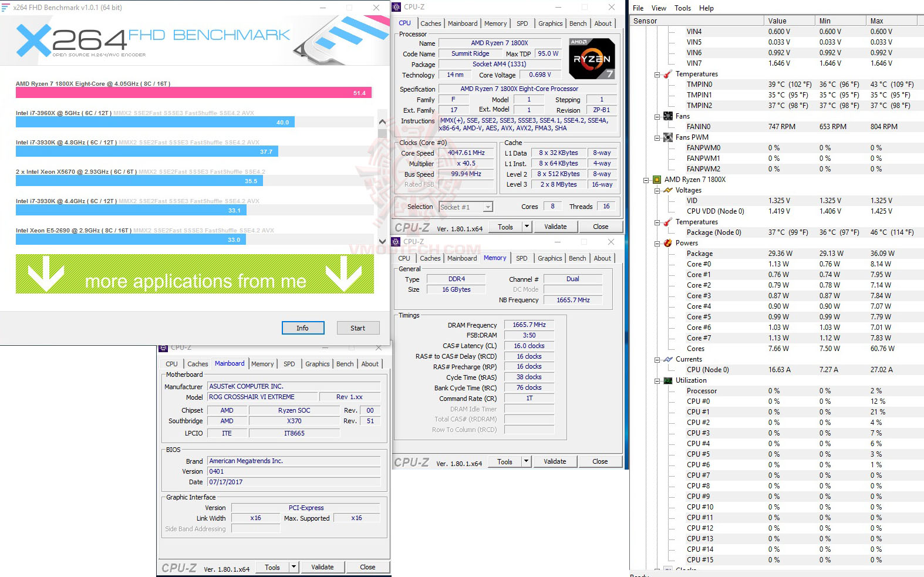Viewport: 924px width, 577px height.
Task: Switch to Memory tab in CPU-Z Mainboard window
Action: 262,364
